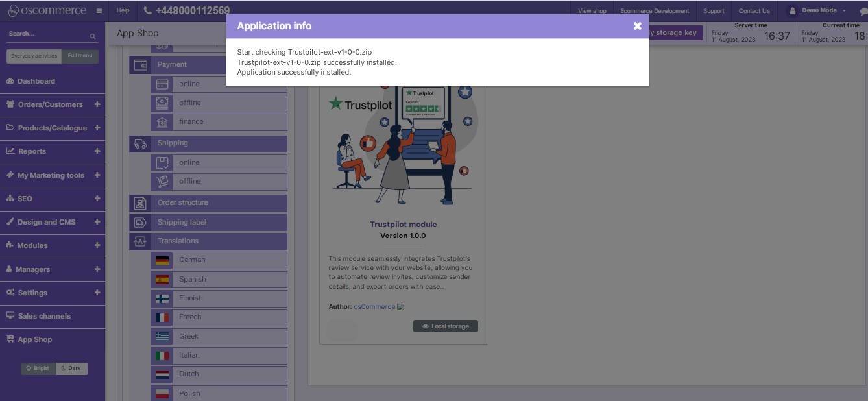Open Ecommerce Development in the top bar
This screenshot has width=868, height=401.
click(x=655, y=11)
